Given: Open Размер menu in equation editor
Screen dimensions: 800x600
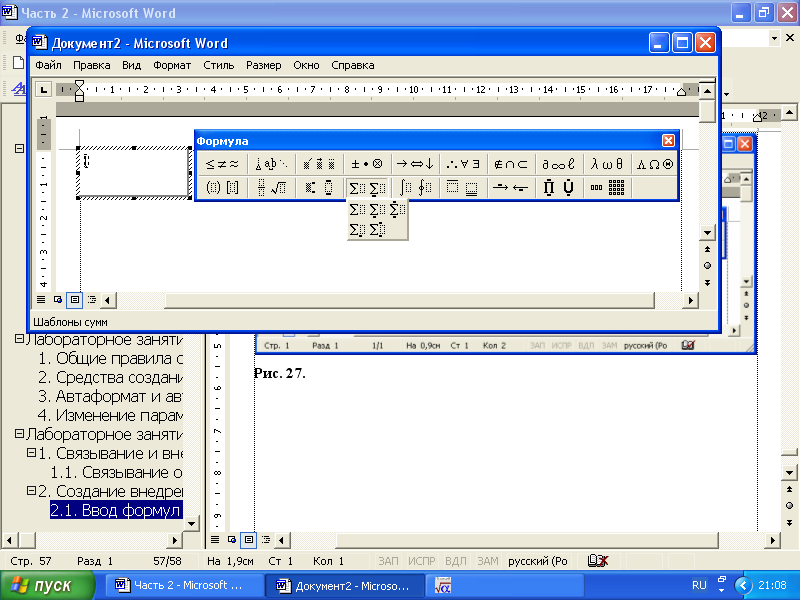Looking at the screenshot, I should [263, 65].
